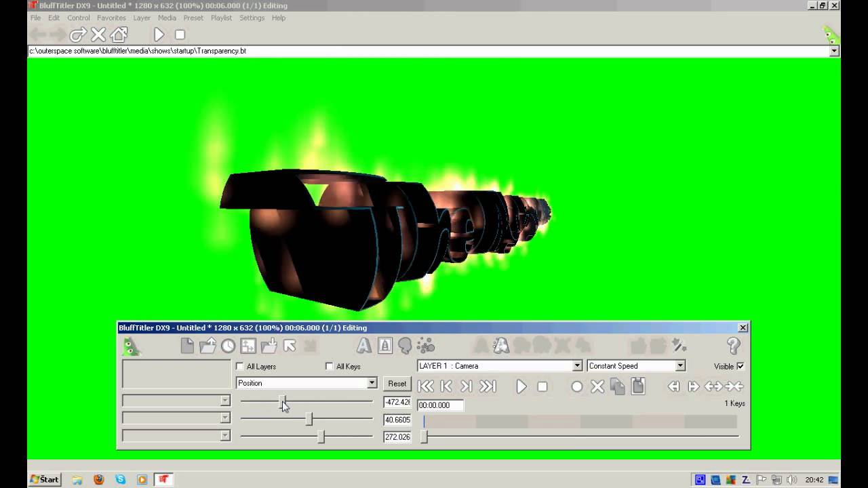868x488 pixels.
Task: Enable the All Keys checkbox
Action: coord(330,367)
